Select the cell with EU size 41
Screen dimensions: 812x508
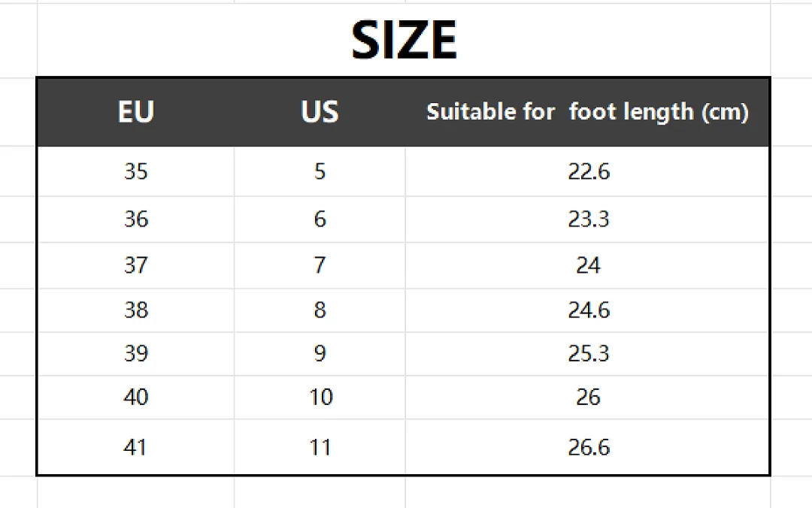[135, 447]
